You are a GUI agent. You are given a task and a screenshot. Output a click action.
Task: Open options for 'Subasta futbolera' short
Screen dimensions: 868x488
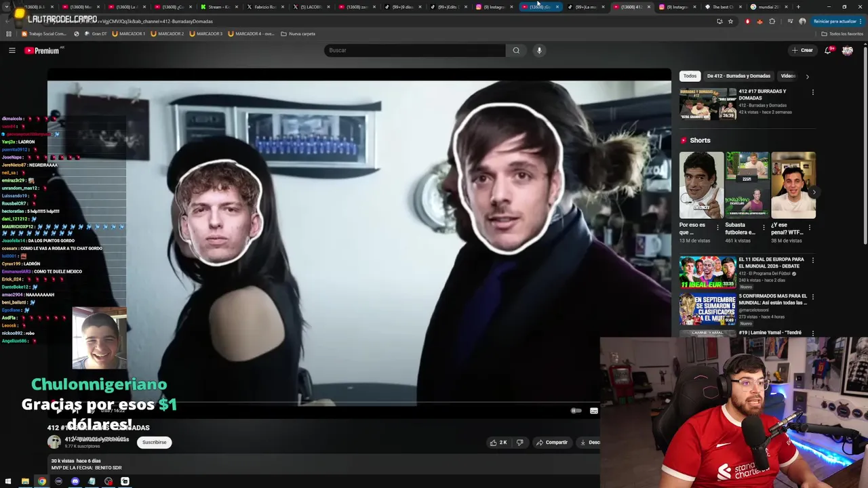coord(764,228)
